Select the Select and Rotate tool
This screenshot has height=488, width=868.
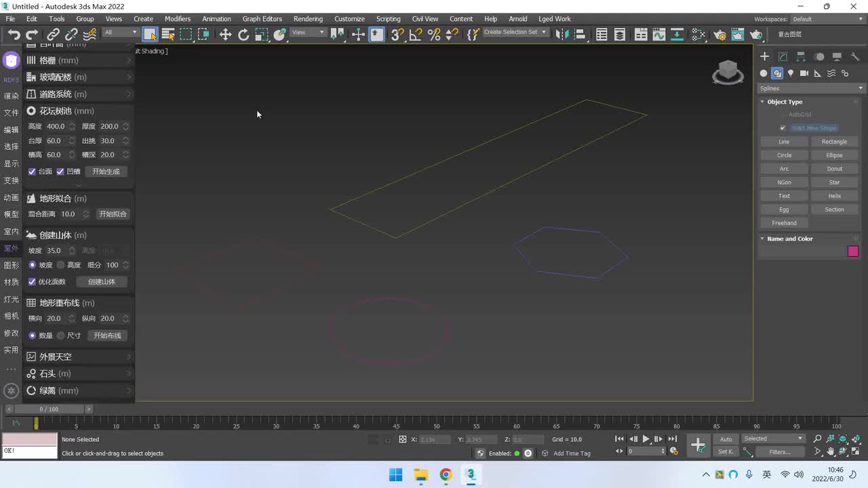(x=243, y=35)
